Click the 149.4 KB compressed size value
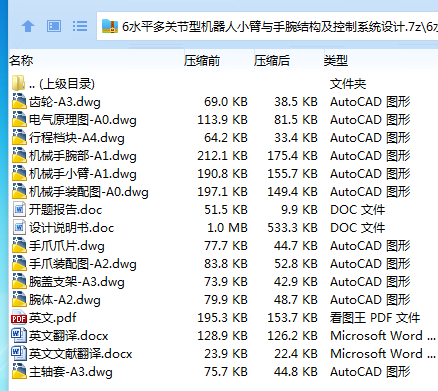 292,192
